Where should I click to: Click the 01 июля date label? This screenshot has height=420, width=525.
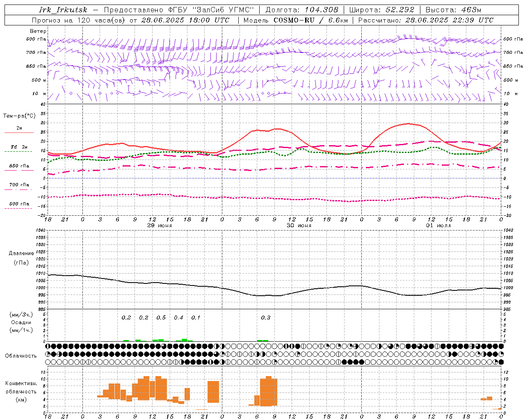click(438, 226)
